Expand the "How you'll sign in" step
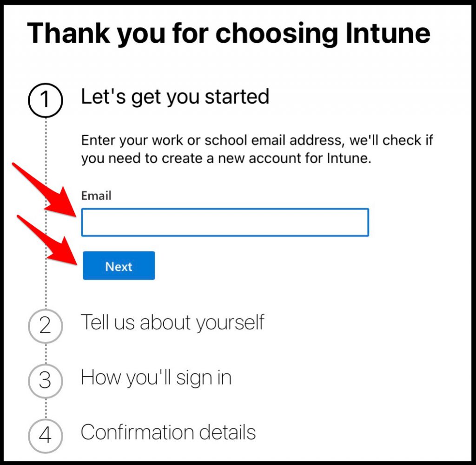476x465 pixels. pos(156,378)
